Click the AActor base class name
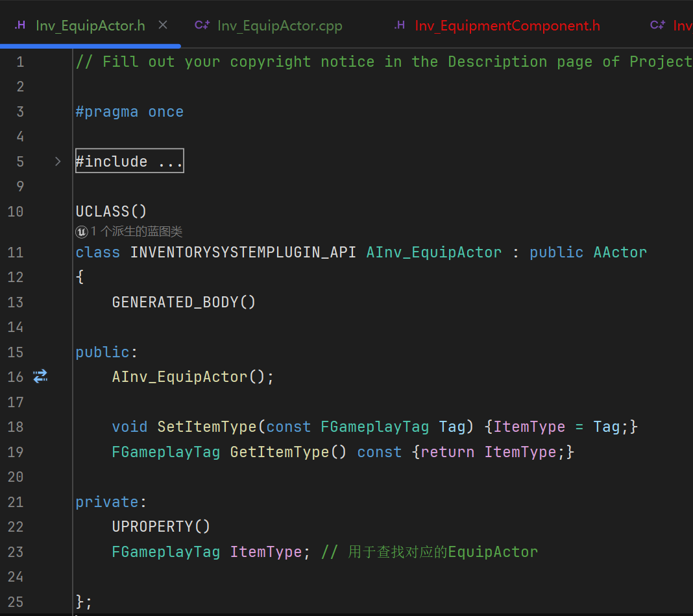The height and width of the screenshot is (616, 693). point(620,253)
